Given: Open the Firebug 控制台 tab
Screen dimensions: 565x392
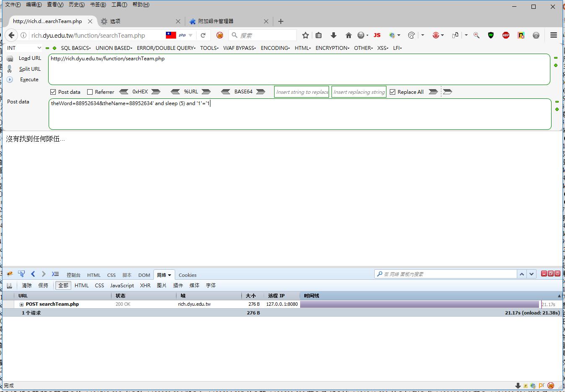Looking at the screenshot, I should click(x=73, y=275).
